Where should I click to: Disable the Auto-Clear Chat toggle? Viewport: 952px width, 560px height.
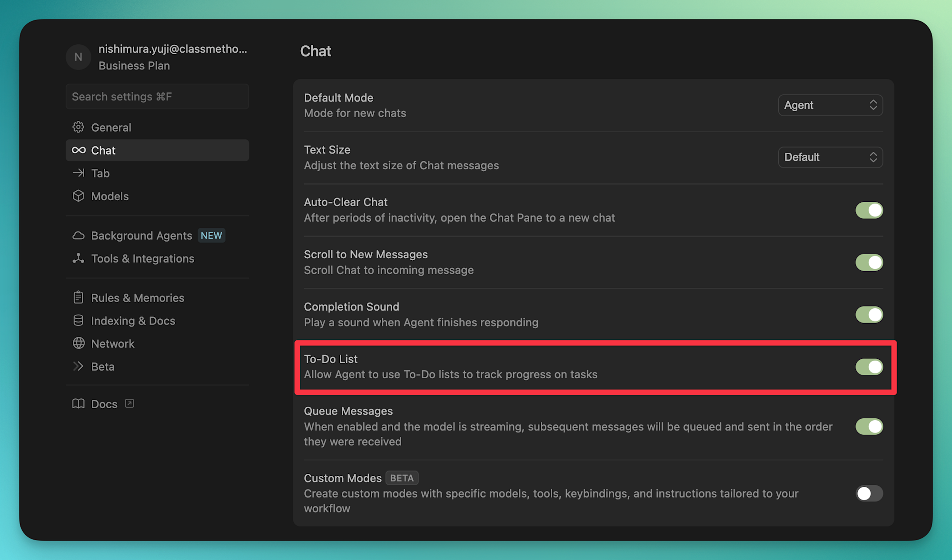coord(869,210)
